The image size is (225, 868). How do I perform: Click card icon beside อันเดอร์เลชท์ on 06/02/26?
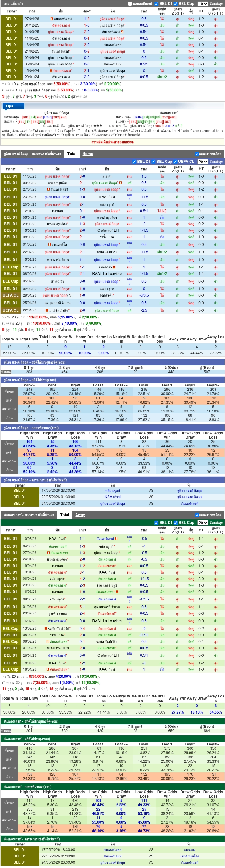coord(48,642)
